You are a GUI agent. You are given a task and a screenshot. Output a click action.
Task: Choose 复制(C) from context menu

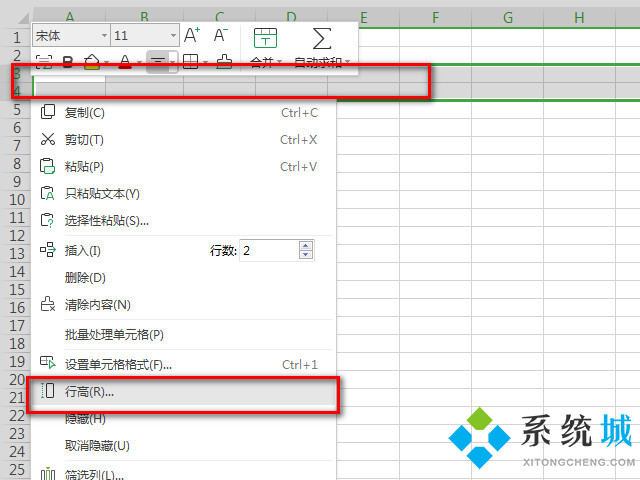coord(183,113)
